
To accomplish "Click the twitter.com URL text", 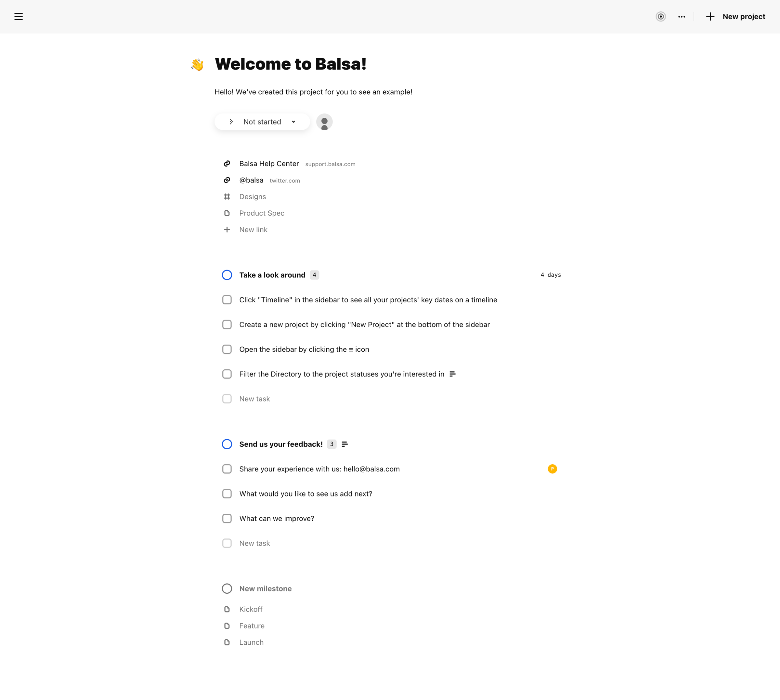I will point(284,181).
